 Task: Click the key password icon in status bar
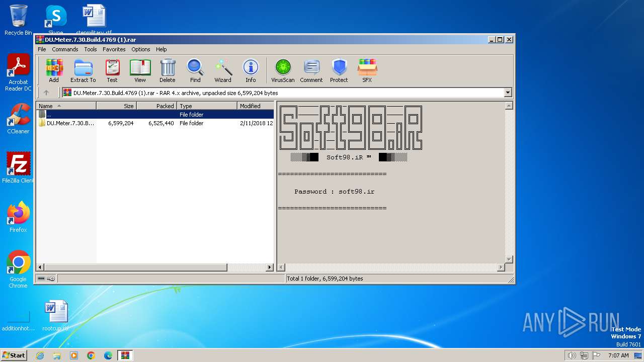(51, 279)
